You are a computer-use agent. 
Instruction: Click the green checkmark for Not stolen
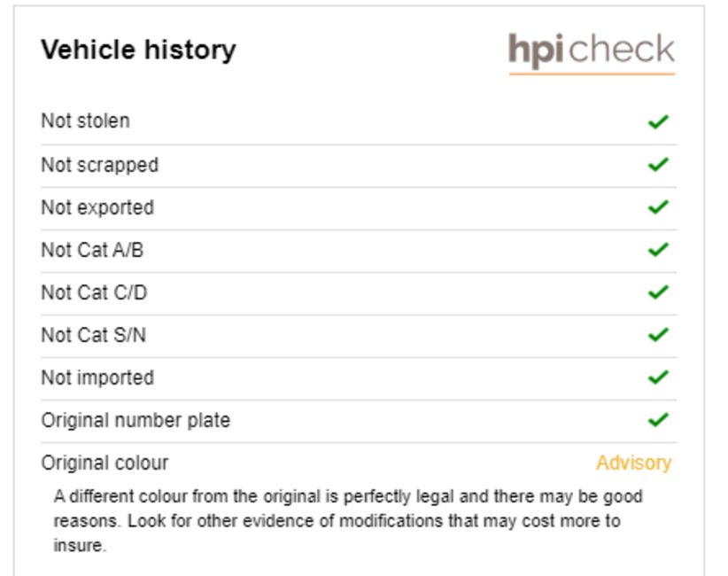point(658,121)
